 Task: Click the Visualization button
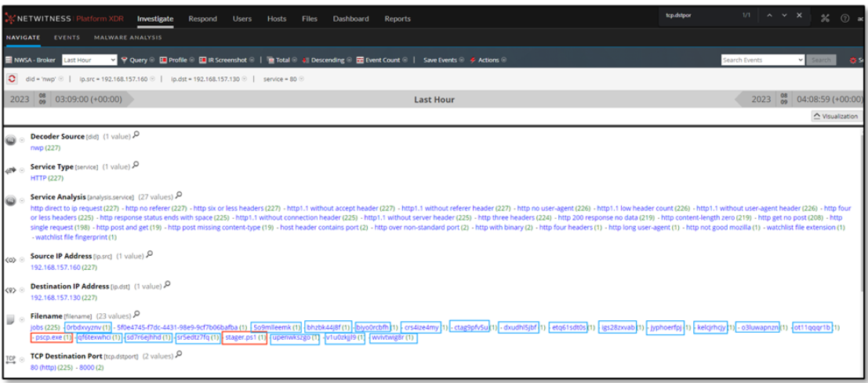(x=837, y=116)
